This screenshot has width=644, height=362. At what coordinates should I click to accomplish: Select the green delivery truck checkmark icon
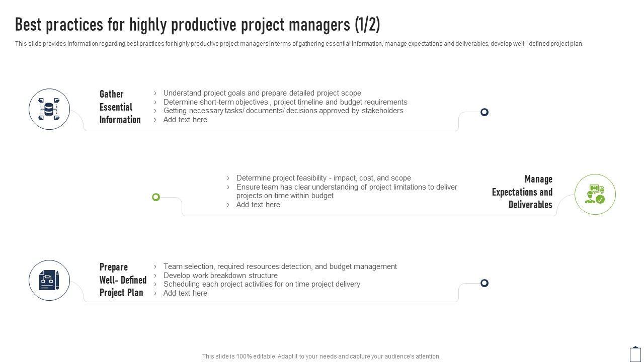[x=595, y=195]
